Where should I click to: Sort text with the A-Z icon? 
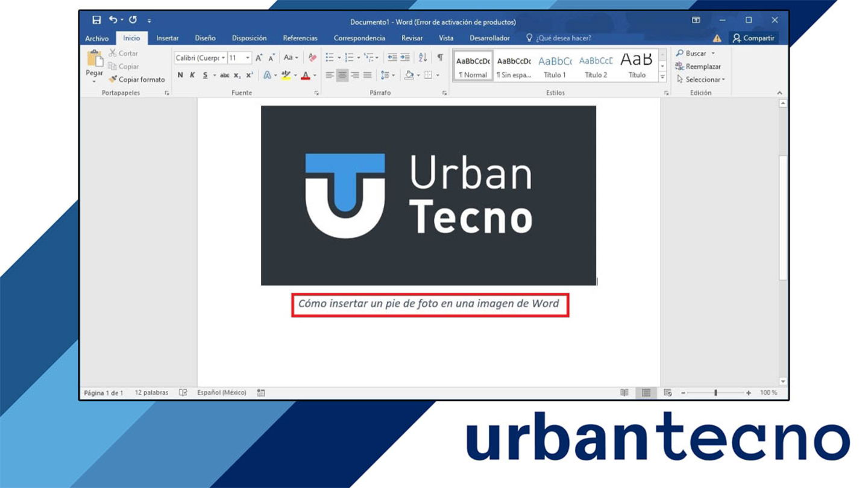click(x=423, y=58)
